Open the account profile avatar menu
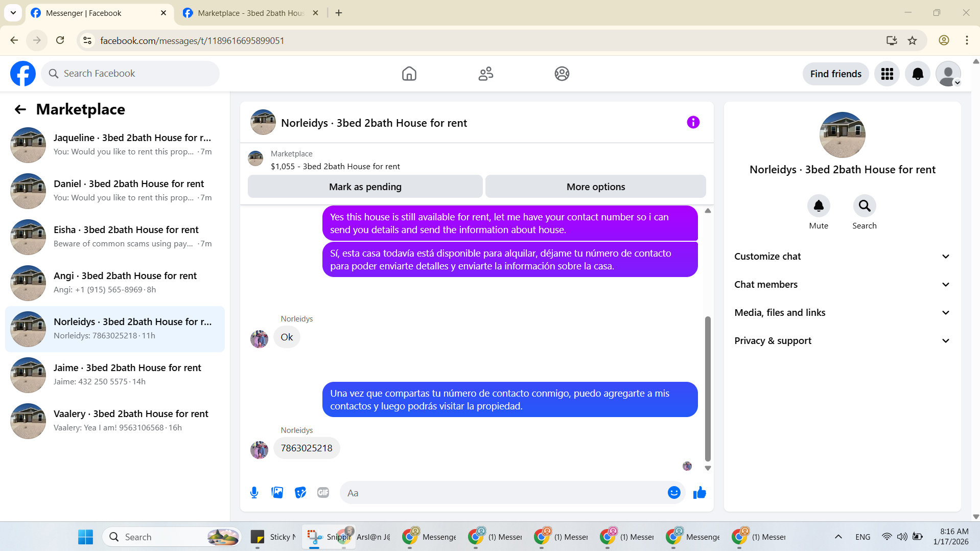Screen dimensions: 980x551 coord(948,74)
